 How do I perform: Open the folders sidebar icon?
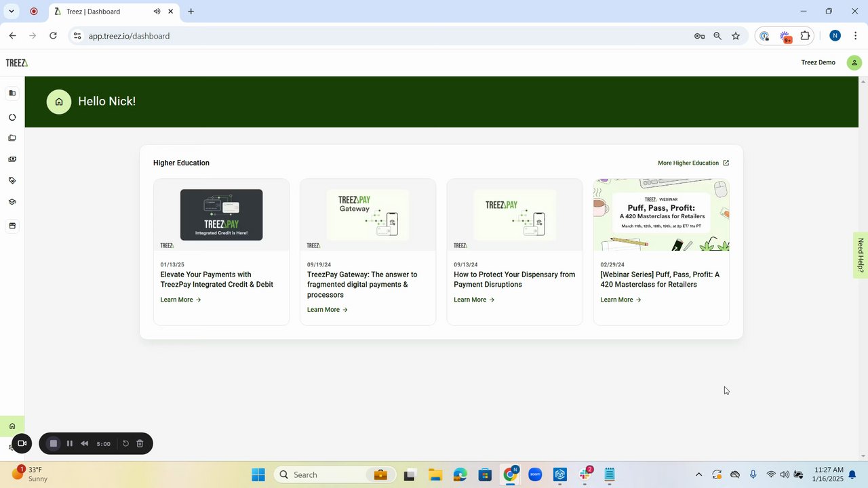12,138
